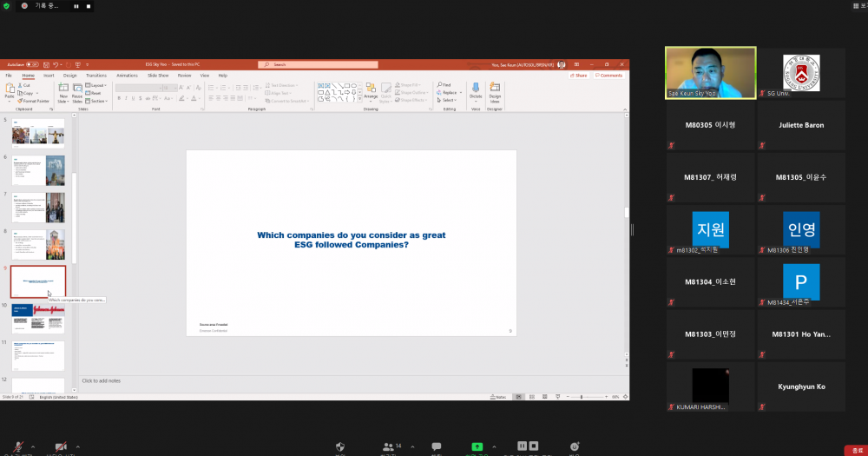Viewport: 868px width, 456px height.
Task: Click the red end meeting button
Action: pos(857,451)
